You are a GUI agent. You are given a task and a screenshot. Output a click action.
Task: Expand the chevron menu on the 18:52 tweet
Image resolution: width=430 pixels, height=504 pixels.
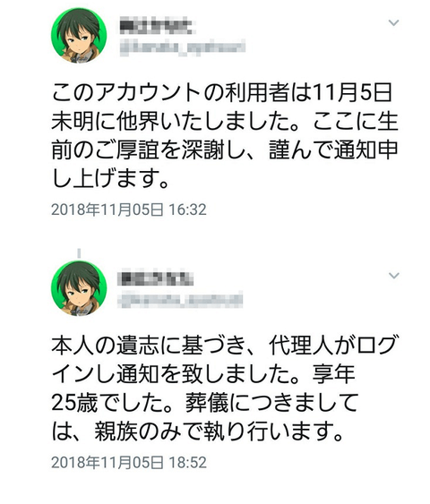point(393,276)
